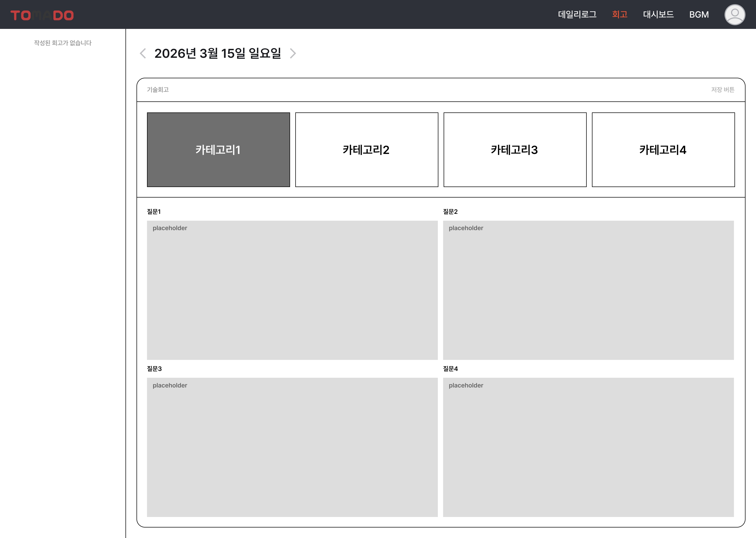
Task: Click the 기술회고 title label
Action: click(158, 90)
